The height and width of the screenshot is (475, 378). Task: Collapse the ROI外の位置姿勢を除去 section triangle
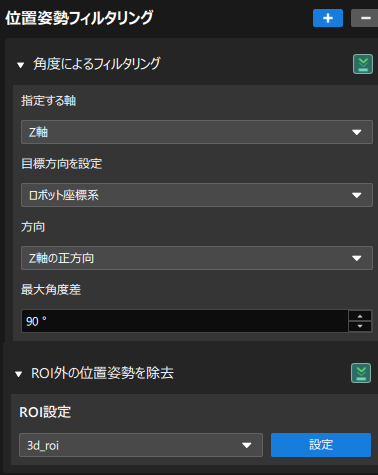point(19,374)
